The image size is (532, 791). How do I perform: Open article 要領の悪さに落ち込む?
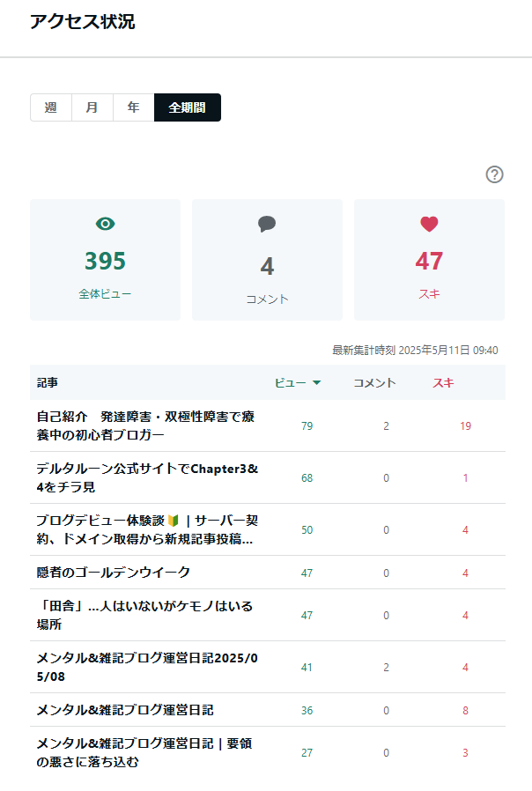[x=144, y=752]
